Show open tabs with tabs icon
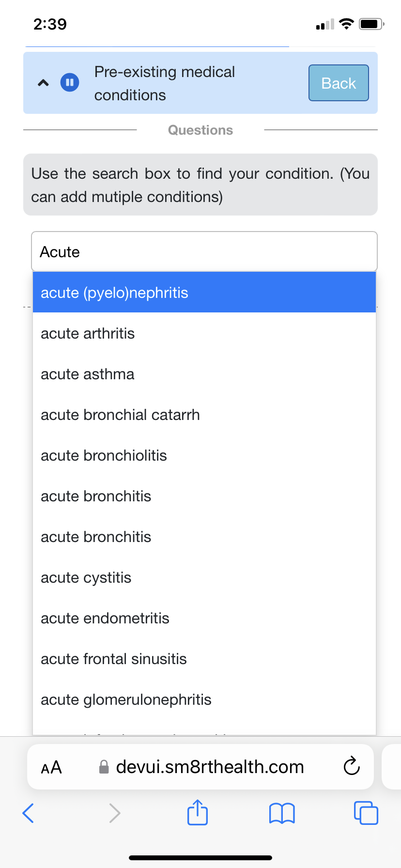The image size is (401, 868). (366, 813)
